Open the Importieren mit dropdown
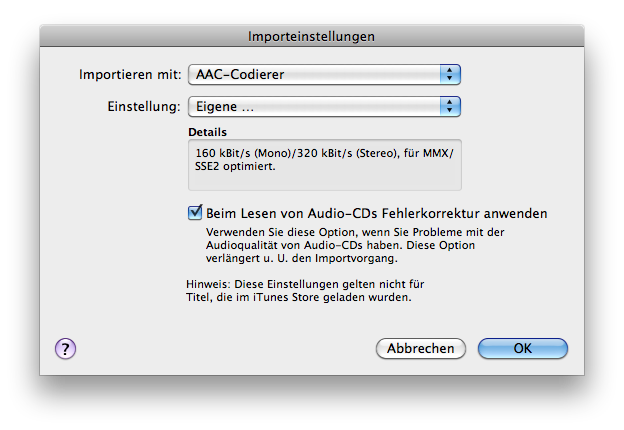The image size is (624, 430). pyautogui.click(x=324, y=74)
